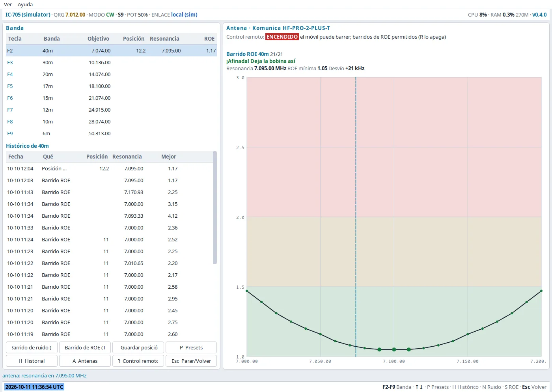Image resolution: width=552 pixels, height=392 pixels.
Task: Click the Objetivo column header
Action: click(x=98, y=39)
